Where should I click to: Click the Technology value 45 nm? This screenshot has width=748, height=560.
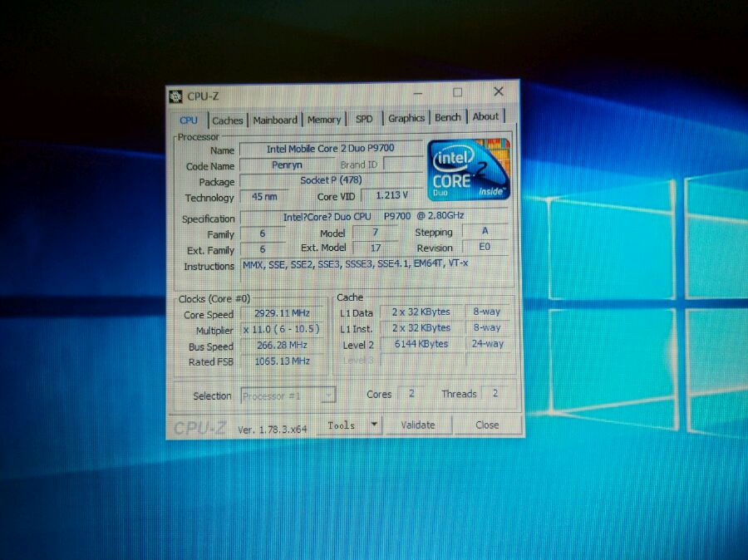[264, 197]
